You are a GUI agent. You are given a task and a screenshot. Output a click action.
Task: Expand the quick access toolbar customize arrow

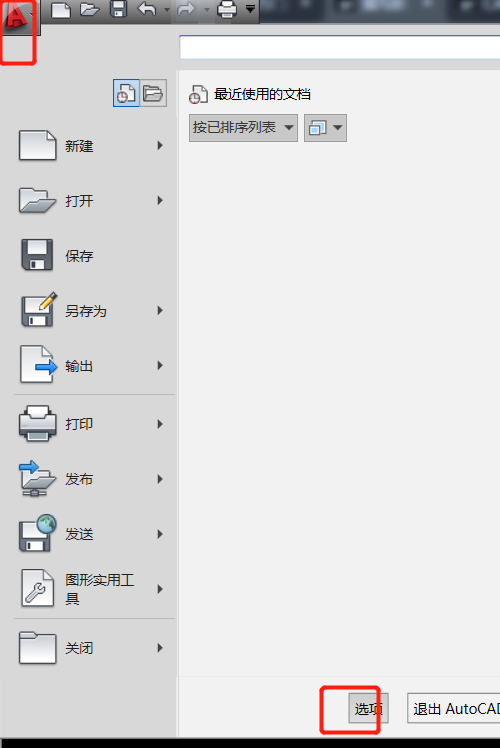tap(250, 9)
